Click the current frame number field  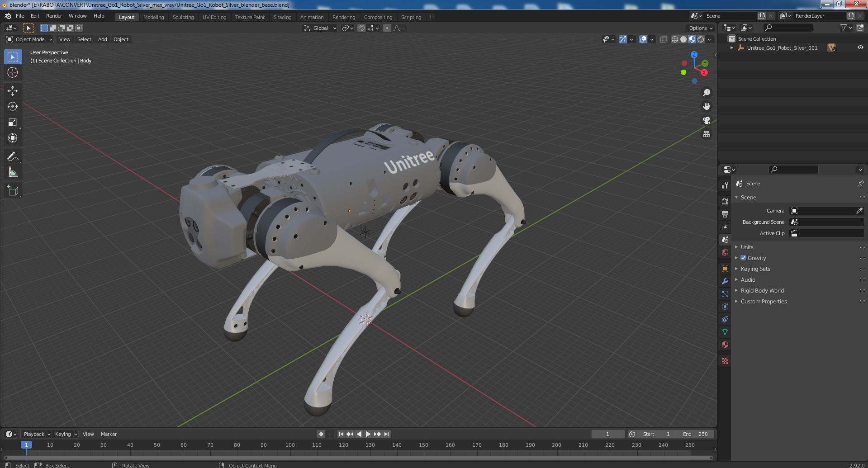(x=607, y=434)
